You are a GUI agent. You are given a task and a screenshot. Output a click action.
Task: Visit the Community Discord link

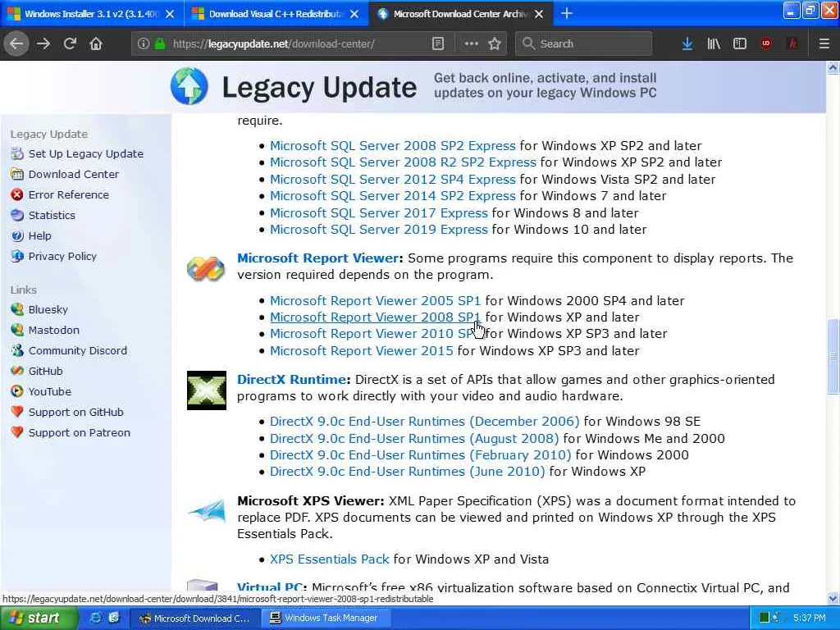click(x=78, y=350)
